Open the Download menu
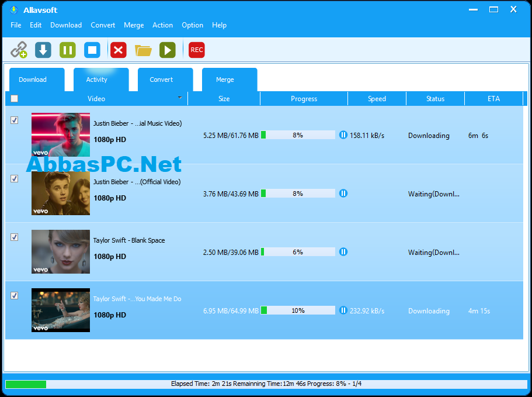 66,25
